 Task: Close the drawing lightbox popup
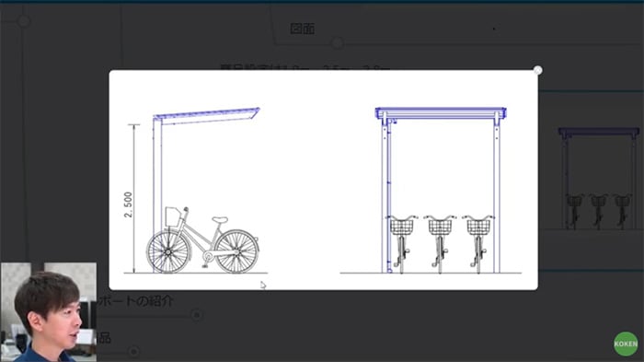(x=537, y=70)
